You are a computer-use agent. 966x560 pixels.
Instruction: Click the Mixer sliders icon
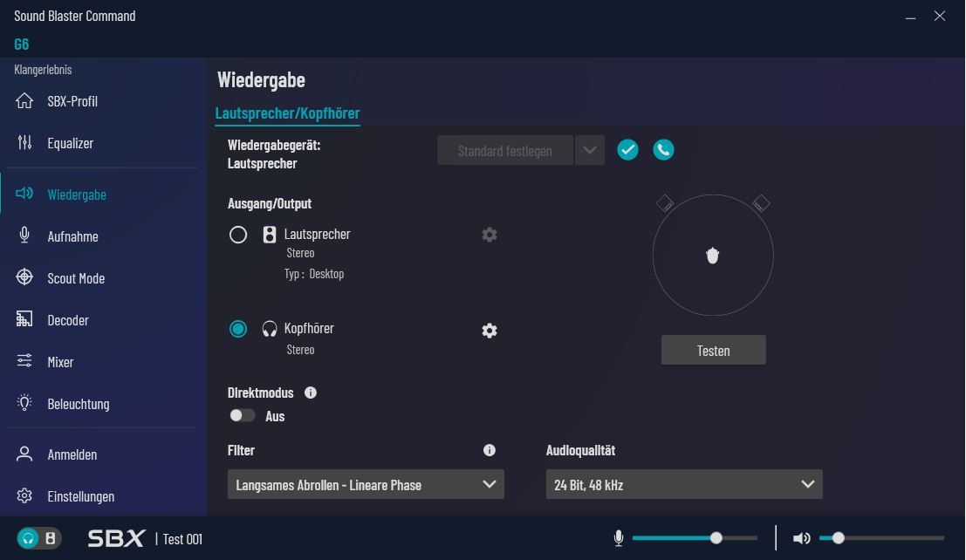(24, 361)
